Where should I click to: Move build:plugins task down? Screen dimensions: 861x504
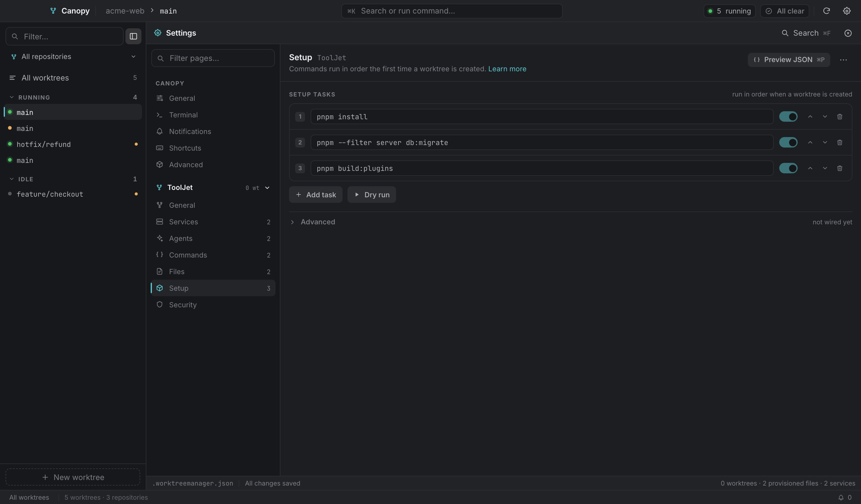(x=825, y=168)
